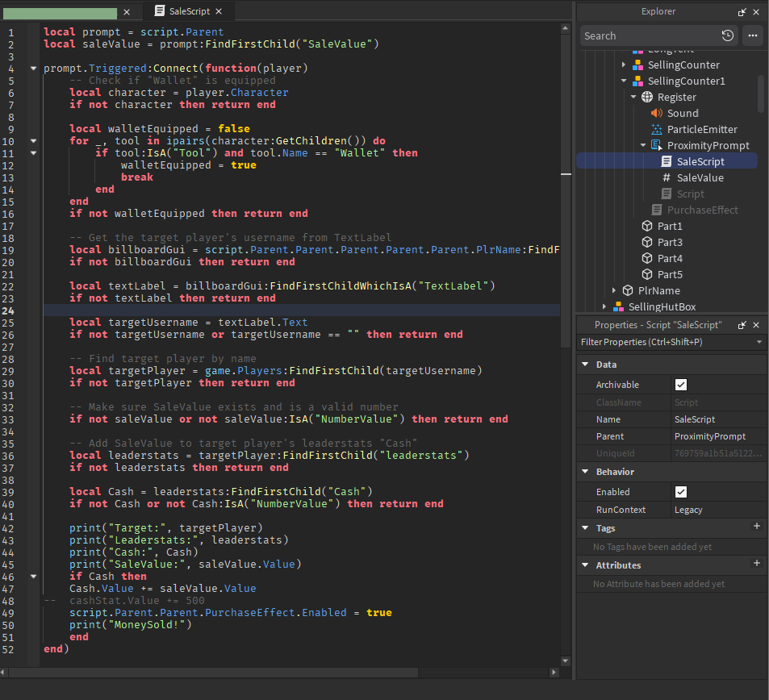Select the PurchaseEffect item in Explorer
The height and width of the screenshot is (700, 769).
point(702,210)
